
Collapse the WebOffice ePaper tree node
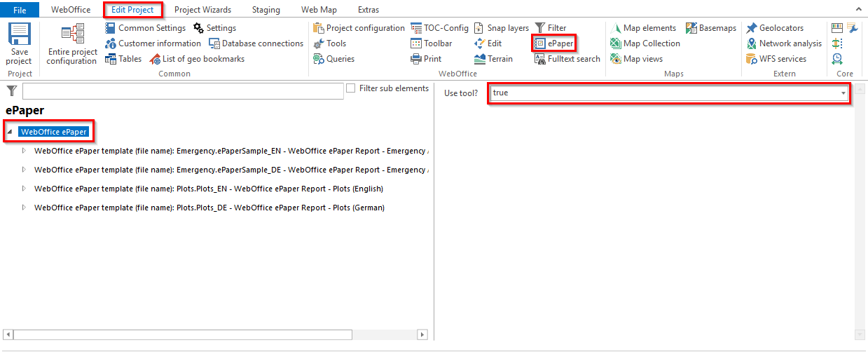[10, 132]
